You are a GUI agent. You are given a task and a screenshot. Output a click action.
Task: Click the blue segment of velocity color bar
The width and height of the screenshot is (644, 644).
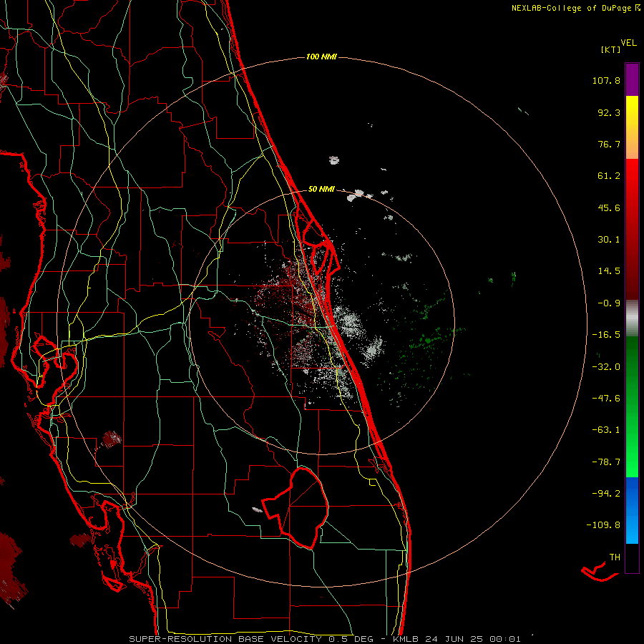632,510
